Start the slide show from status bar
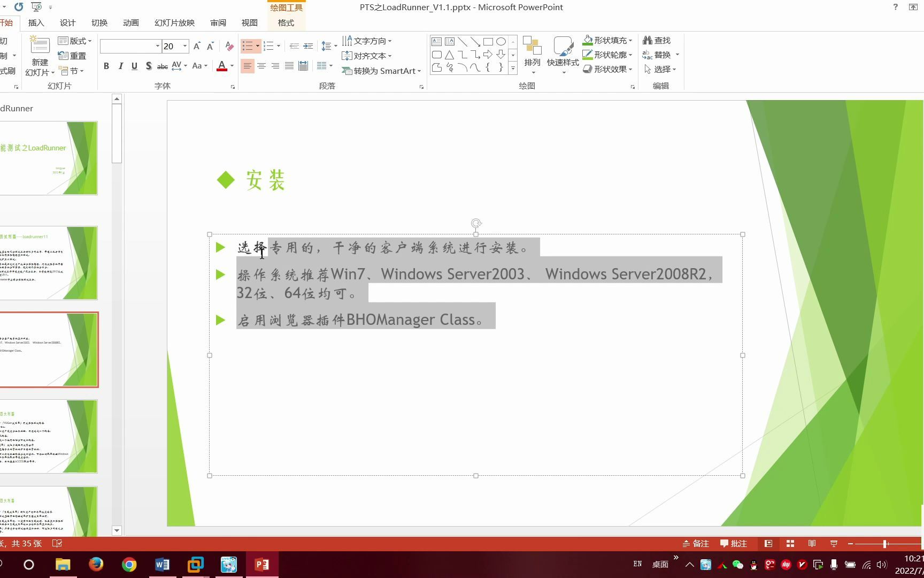 [x=834, y=544]
